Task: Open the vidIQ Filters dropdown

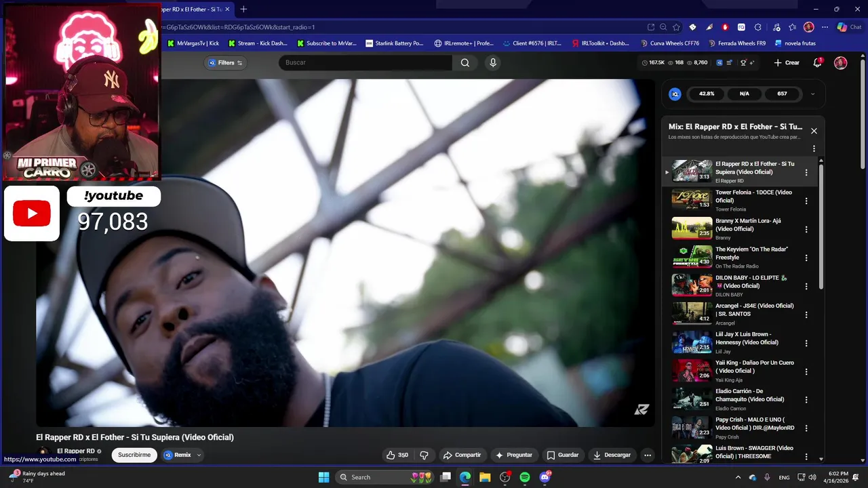Action: coord(225,62)
